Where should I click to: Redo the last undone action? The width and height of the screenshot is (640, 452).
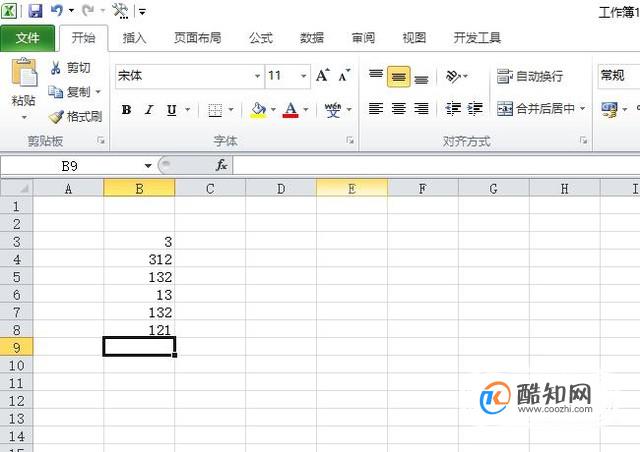(x=88, y=10)
